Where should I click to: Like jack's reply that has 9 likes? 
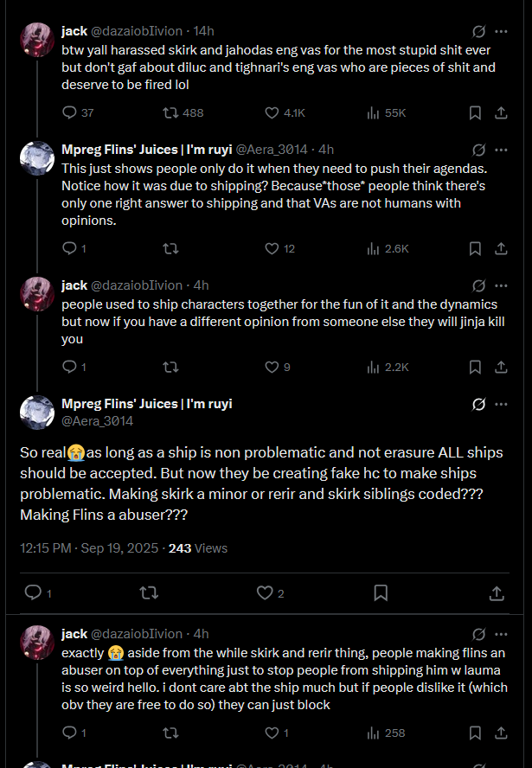[x=272, y=367]
